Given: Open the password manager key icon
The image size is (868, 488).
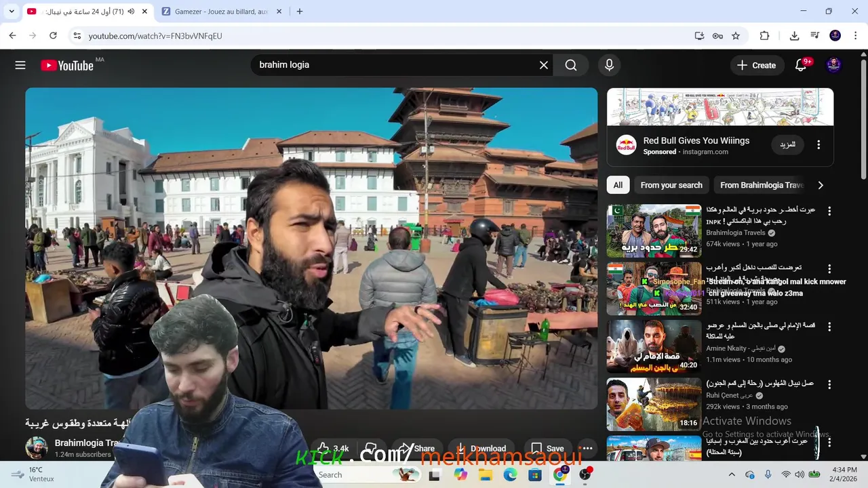Looking at the screenshot, I should [x=717, y=36].
